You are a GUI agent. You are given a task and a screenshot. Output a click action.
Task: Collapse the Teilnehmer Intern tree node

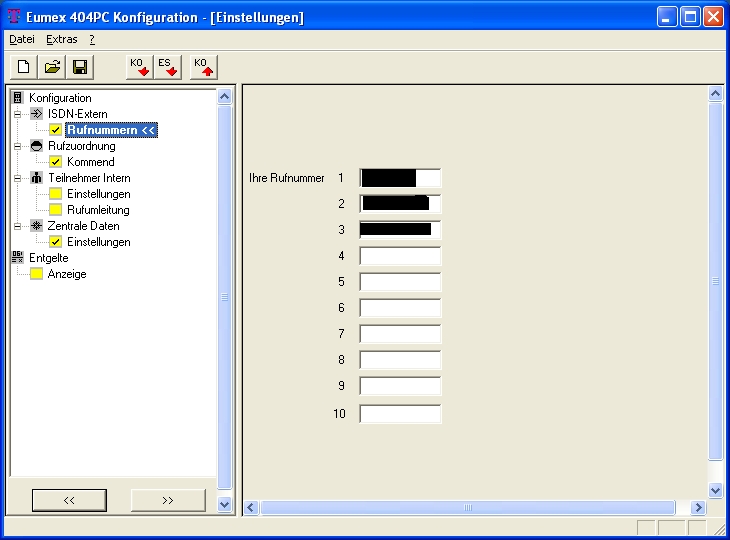[x=17, y=178]
